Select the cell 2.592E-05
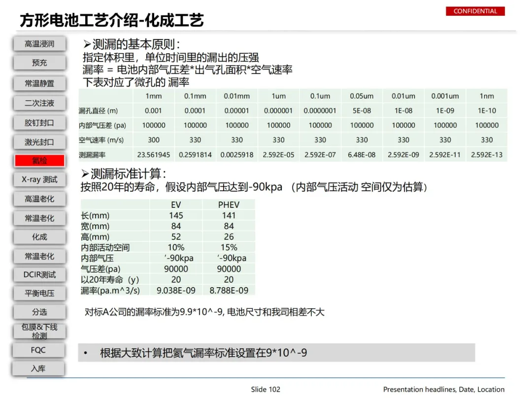This screenshot has height=399, width=532. click(x=278, y=155)
